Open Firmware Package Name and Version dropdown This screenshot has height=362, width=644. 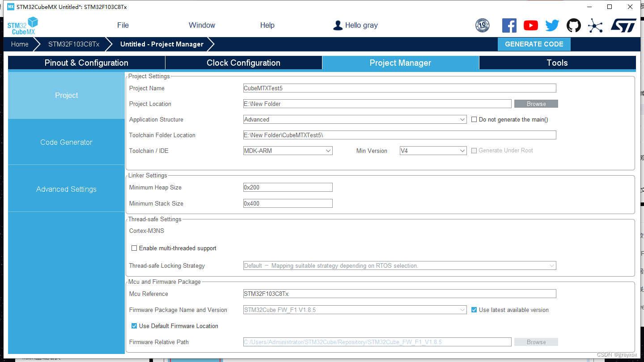pos(355,310)
